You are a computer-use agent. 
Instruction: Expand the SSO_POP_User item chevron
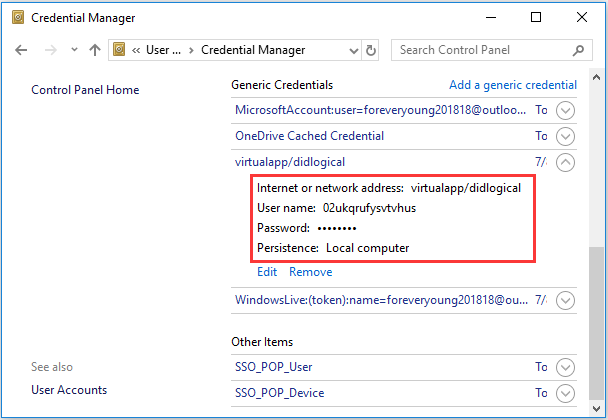point(565,367)
